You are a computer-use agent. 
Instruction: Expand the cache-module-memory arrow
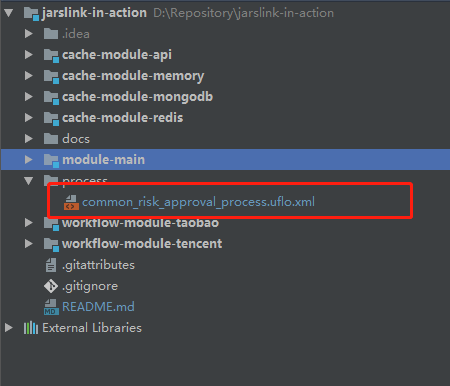coord(29,76)
